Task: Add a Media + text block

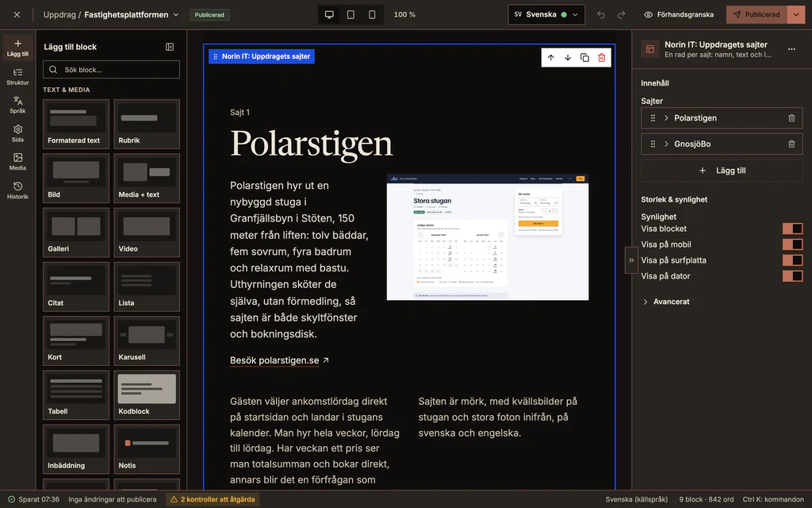Action: point(147,179)
